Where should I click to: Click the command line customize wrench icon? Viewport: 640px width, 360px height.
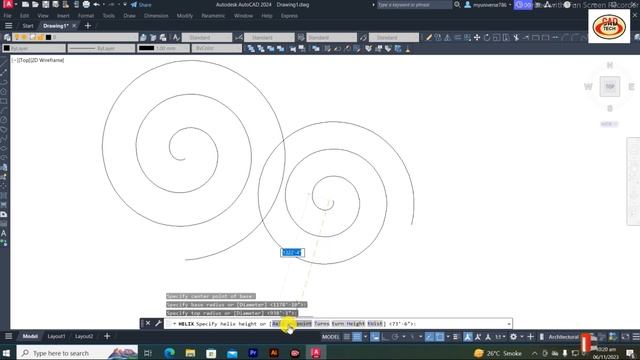coord(158,323)
